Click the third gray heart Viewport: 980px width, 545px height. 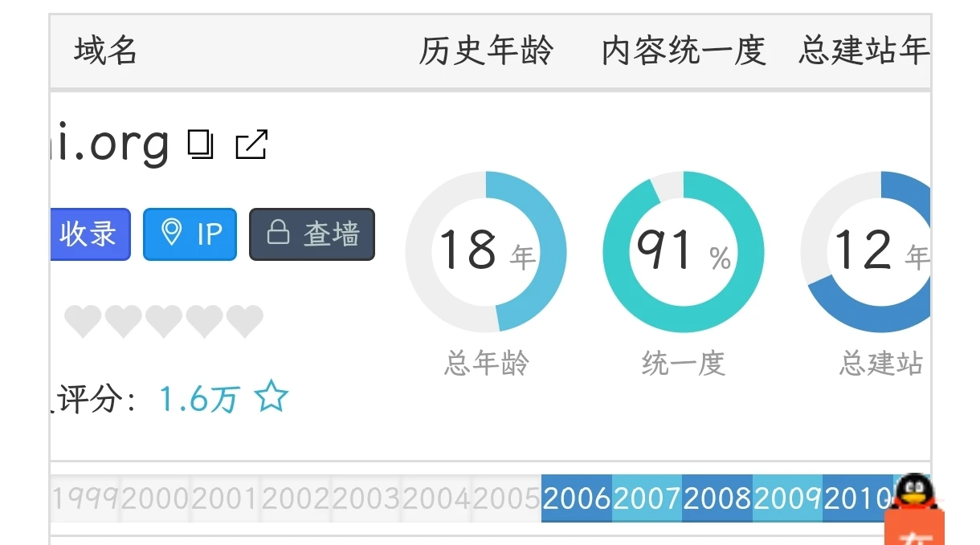point(164,322)
